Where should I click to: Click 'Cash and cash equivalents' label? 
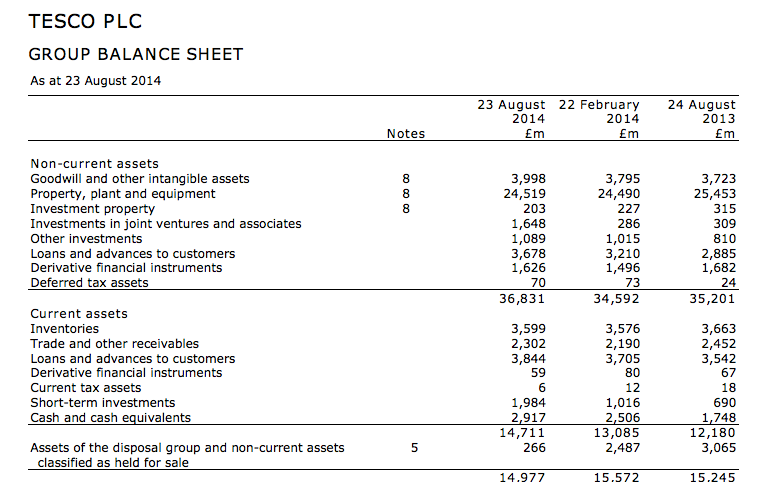tap(111, 418)
